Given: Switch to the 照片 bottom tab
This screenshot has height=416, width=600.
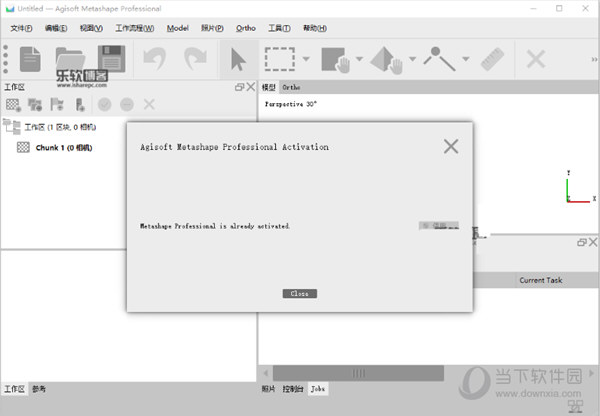Looking at the screenshot, I should tap(269, 389).
